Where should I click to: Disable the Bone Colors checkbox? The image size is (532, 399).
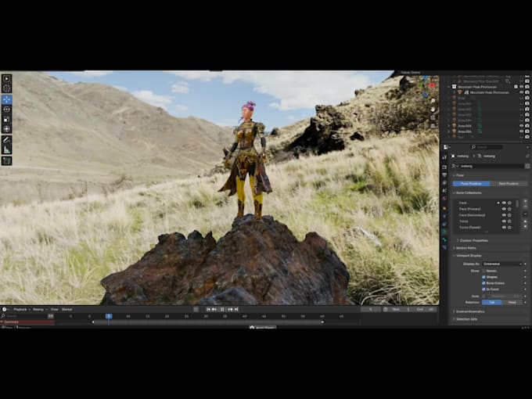tap(483, 283)
